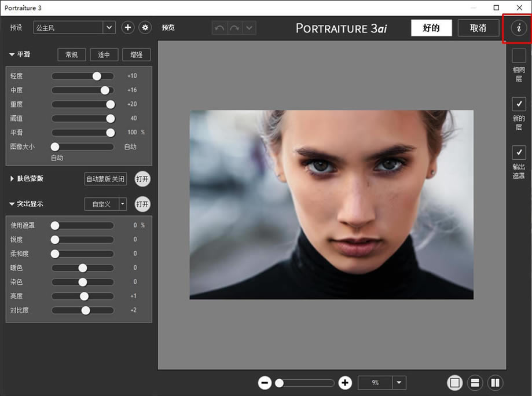The image size is (532, 396).
Task: Switch to horizontal split preview icon
Action: pos(475,383)
